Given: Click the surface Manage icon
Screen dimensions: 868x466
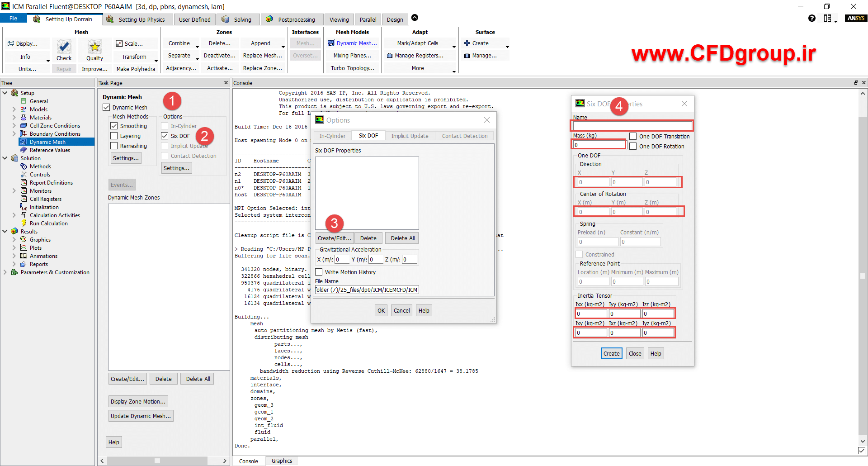Looking at the screenshot, I should 467,56.
